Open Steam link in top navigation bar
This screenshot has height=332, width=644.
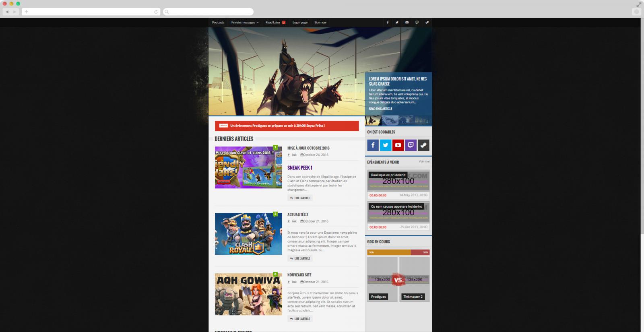pos(427,23)
